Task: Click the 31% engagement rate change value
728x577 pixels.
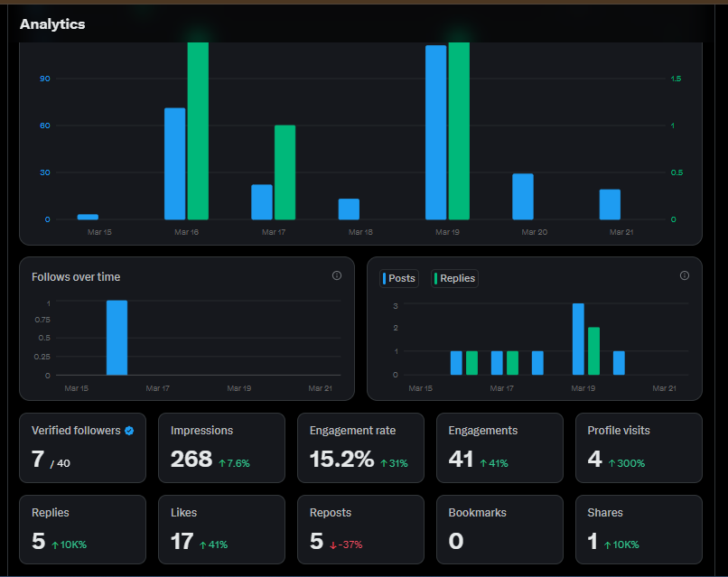Action: click(x=394, y=463)
